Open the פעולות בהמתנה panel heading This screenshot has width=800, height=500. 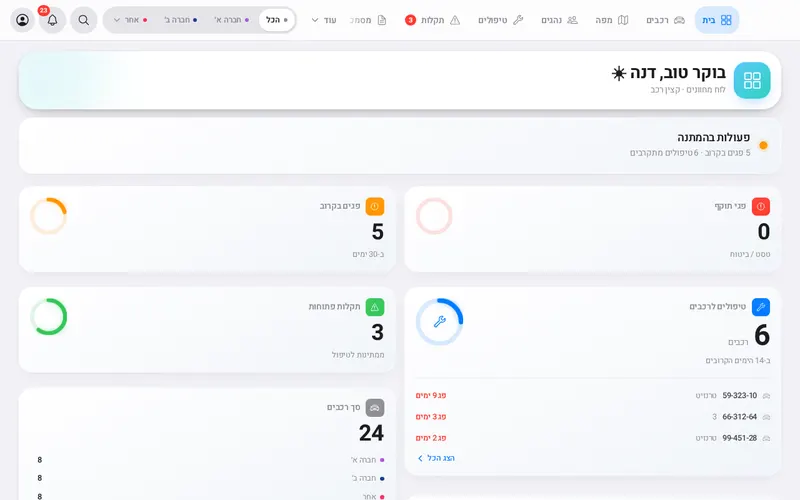(x=713, y=137)
